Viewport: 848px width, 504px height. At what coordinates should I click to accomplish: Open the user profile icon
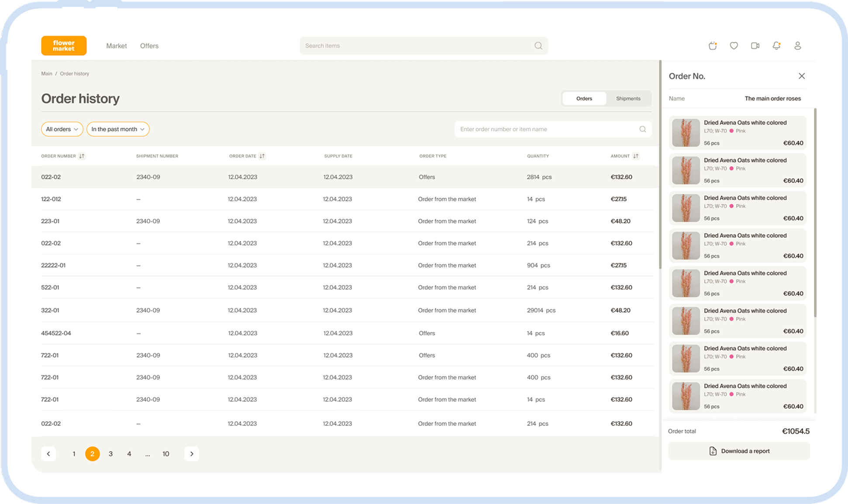[x=798, y=45]
